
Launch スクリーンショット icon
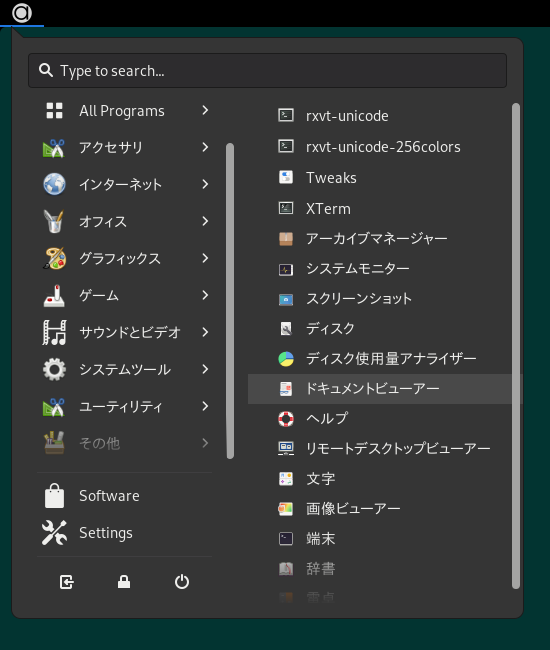[x=286, y=299]
